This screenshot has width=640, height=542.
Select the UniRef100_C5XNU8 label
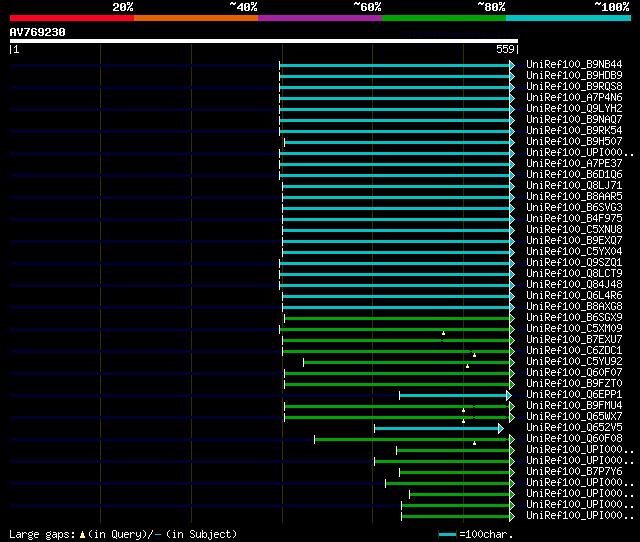pos(574,230)
